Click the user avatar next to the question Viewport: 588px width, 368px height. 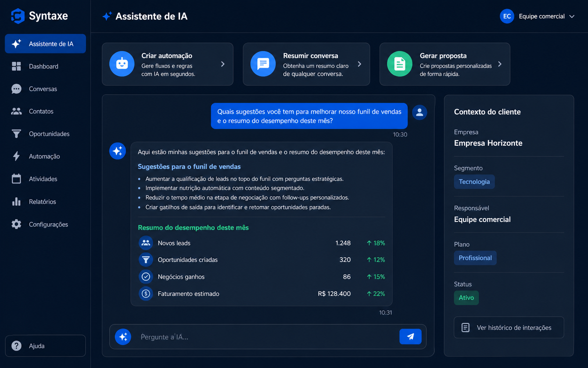[419, 113]
